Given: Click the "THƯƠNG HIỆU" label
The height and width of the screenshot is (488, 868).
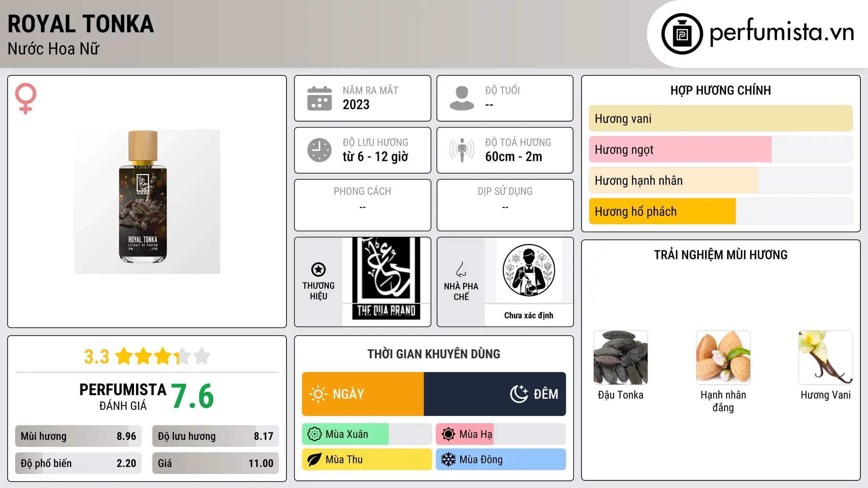Looking at the screenshot, I should tap(318, 291).
